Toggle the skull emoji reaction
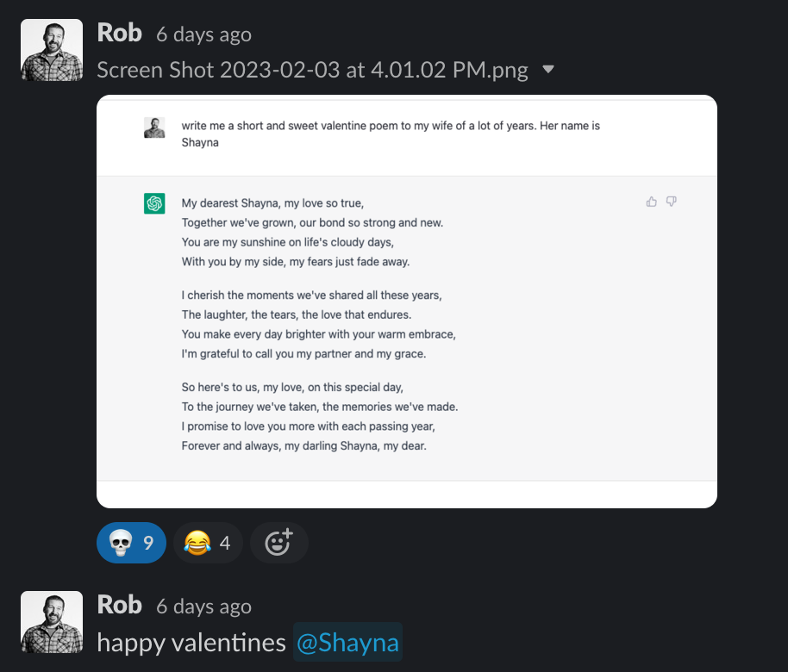 click(x=131, y=543)
